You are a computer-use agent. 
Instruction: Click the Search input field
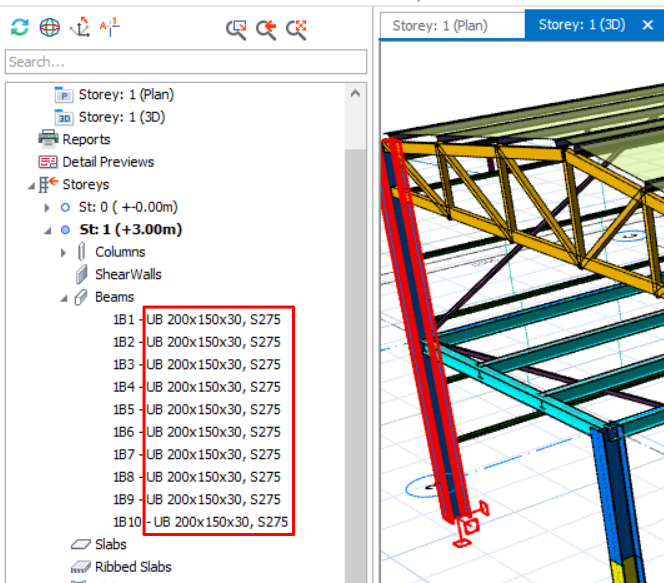click(185, 62)
